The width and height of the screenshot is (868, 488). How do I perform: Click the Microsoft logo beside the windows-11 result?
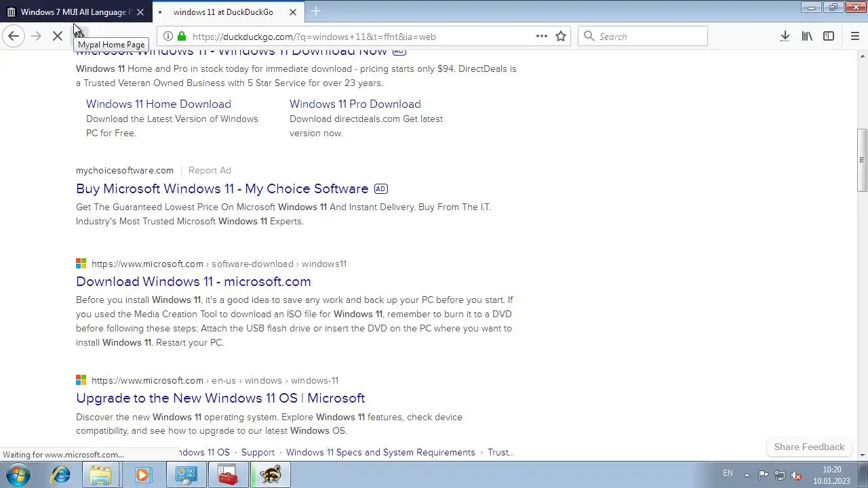81,380
